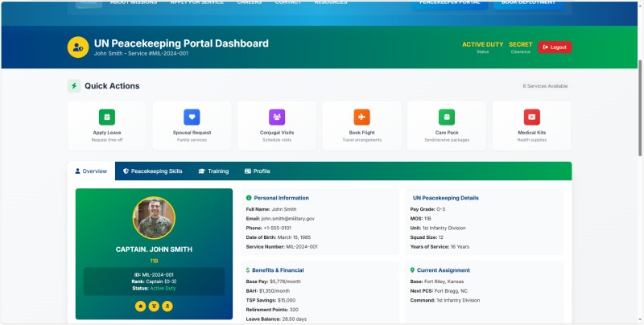Click the "Unit: 1st Infantry Division" line
This screenshot has width=644, height=325.
438,228
